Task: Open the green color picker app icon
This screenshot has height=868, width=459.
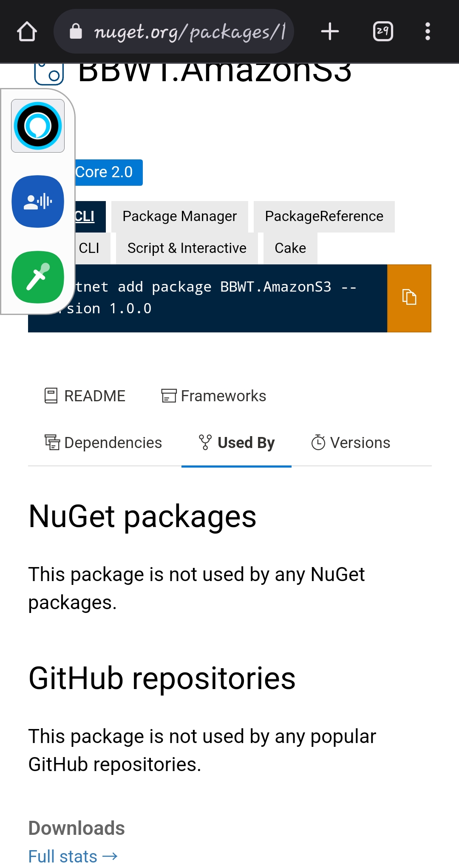Action: [x=38, y=277]
